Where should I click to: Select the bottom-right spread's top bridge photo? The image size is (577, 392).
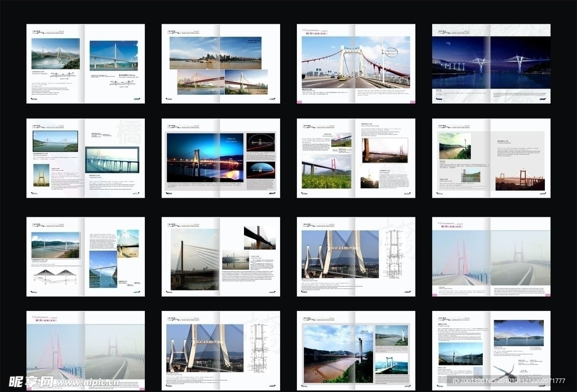518,333
